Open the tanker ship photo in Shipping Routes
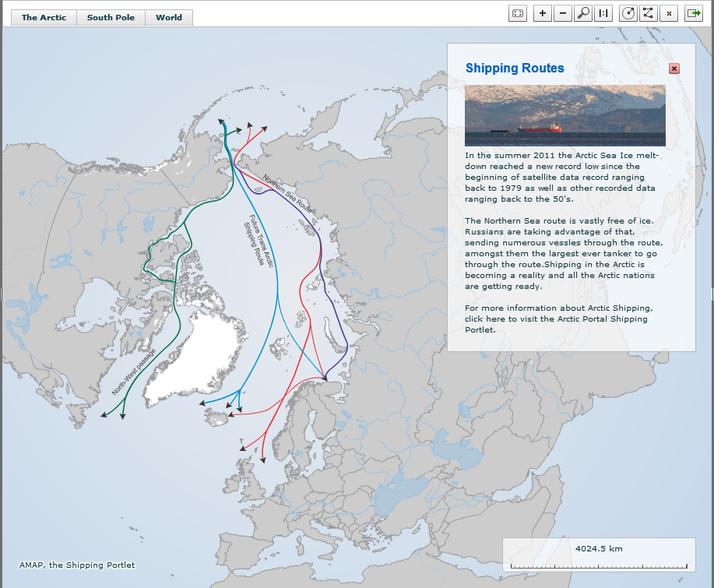 (565, 116)
